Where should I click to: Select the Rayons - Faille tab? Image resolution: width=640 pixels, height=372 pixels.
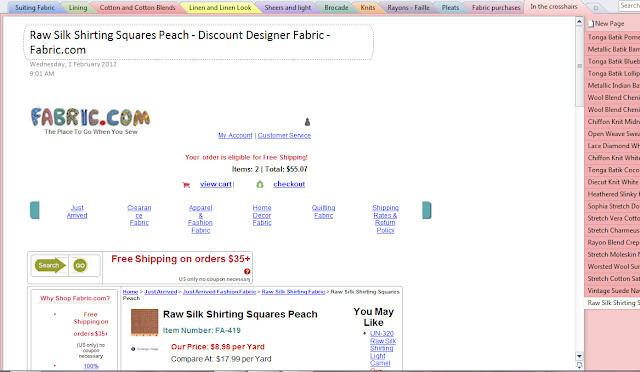tap(408, 7)
